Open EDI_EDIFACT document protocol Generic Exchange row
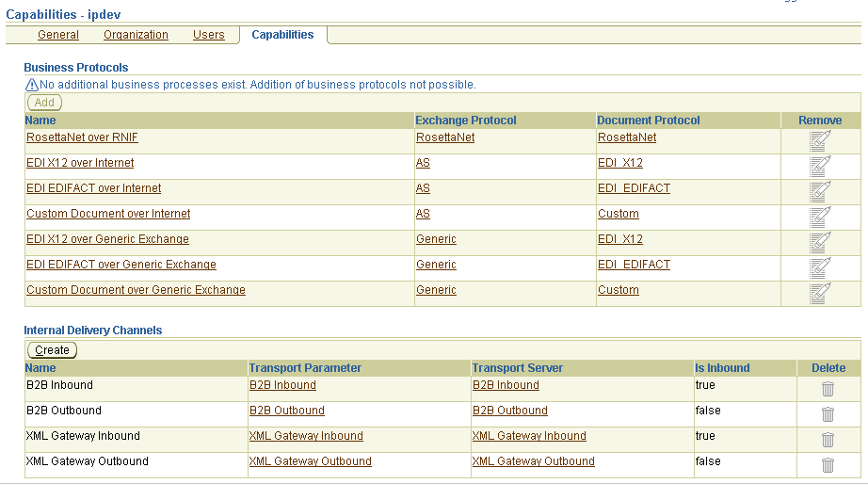Screen dimensions: 868x484 tap(634, 265)
